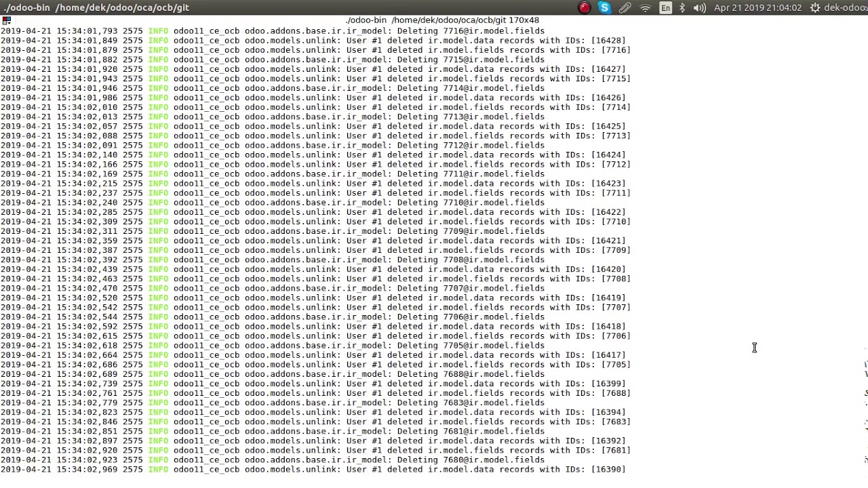This screenshot has width=868, height=488.
Task: Click the IDs value [16425]
Action: (608, 126)
